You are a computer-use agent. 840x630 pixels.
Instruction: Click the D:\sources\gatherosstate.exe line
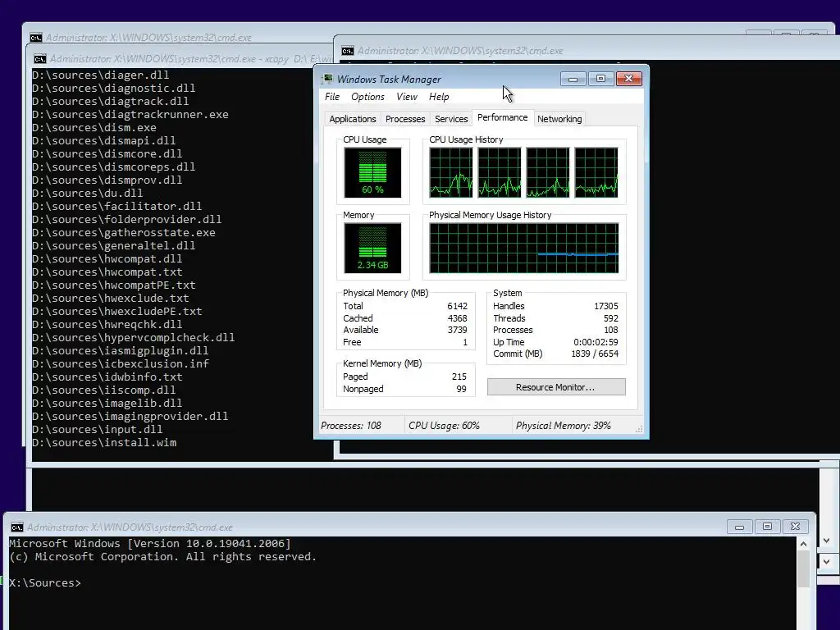click(x=124, y=232)
